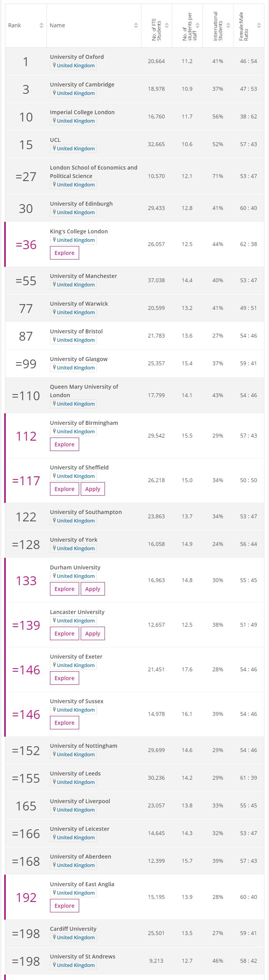Screen dimensions: 269x980
Task: Click location pin icon under UCL
Action: click(54, 148)
